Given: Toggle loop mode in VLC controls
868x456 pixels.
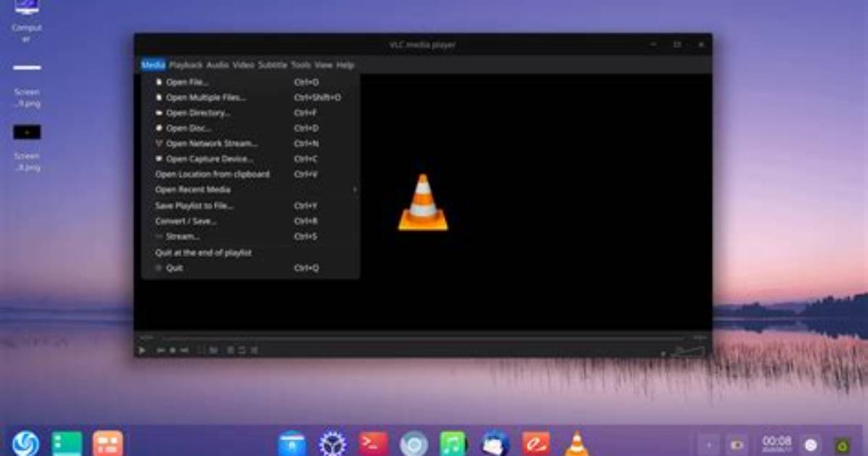Looking at the screenshot, I should point(242,350).
